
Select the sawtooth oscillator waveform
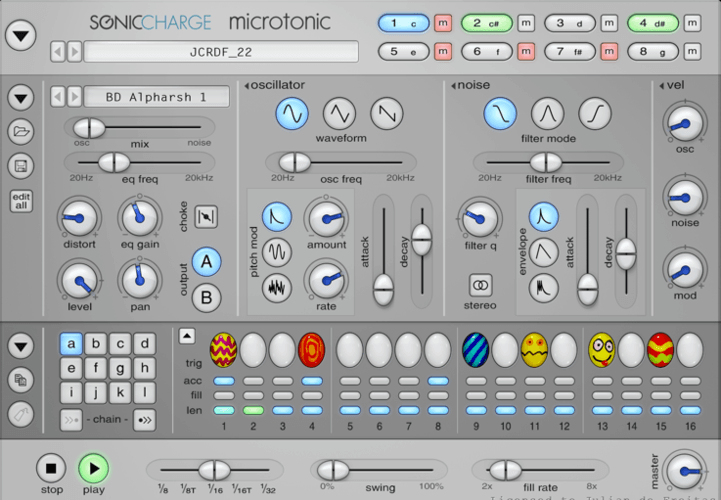[387, 113]
